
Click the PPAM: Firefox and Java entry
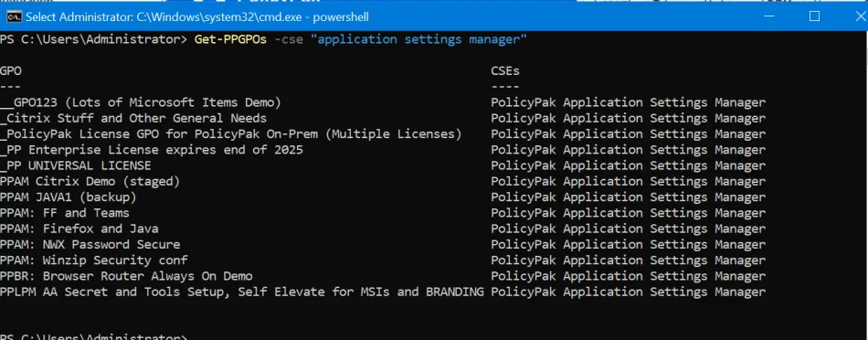pos(79,228)
